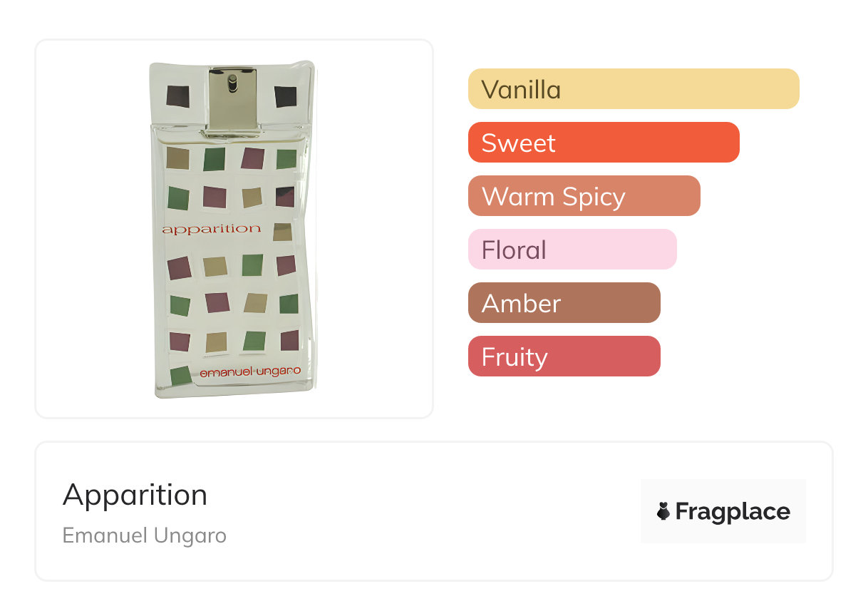Click the Fragplace wordmark text
Viewport: 868px width, 616px height.
tap(733, 511)
